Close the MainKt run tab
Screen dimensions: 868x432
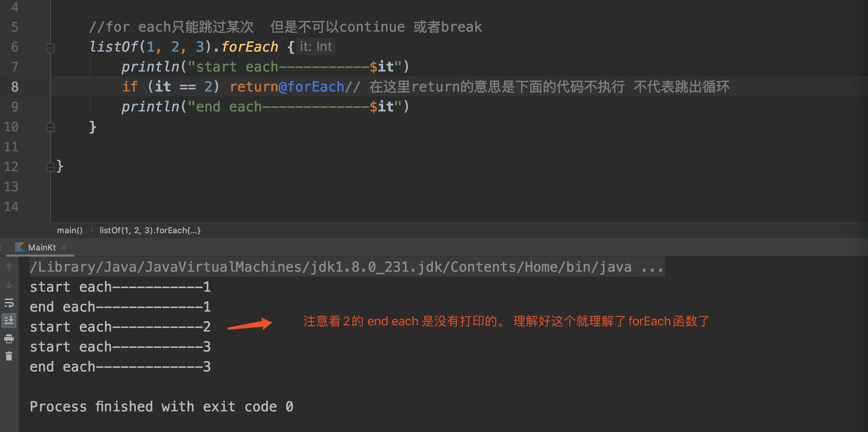64,247
